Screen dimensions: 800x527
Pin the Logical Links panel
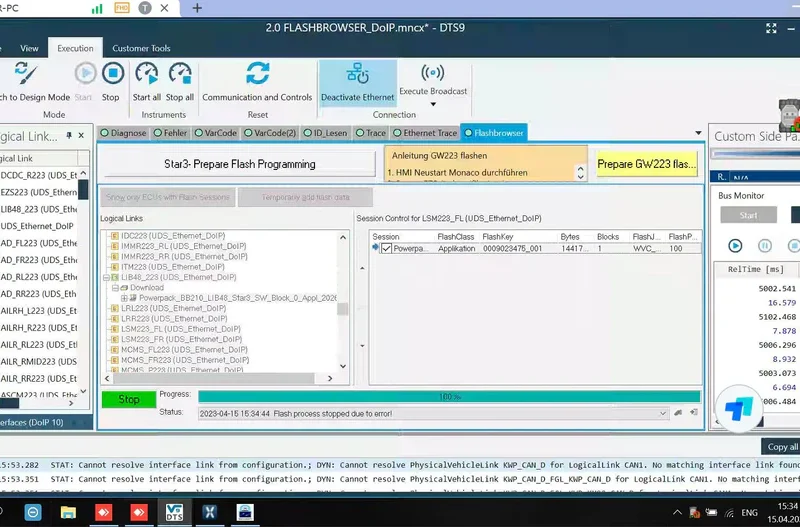(x=68, y=136)
